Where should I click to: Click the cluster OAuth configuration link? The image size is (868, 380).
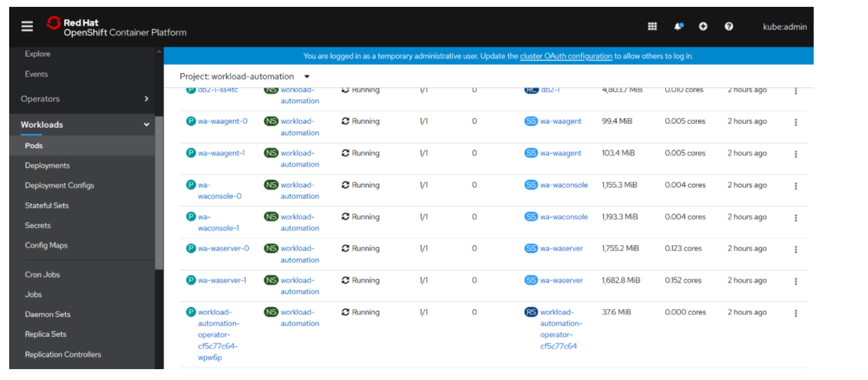[x=566, y=56]
